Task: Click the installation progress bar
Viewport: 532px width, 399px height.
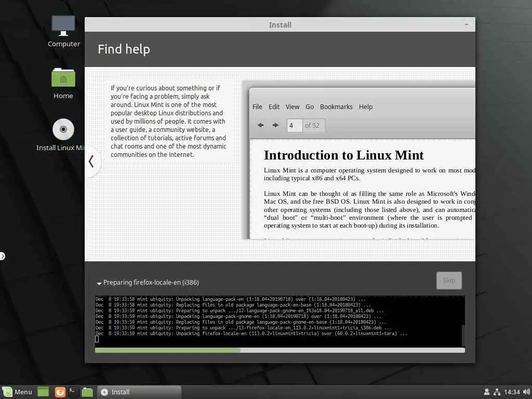Action: (x=280, y=350)
